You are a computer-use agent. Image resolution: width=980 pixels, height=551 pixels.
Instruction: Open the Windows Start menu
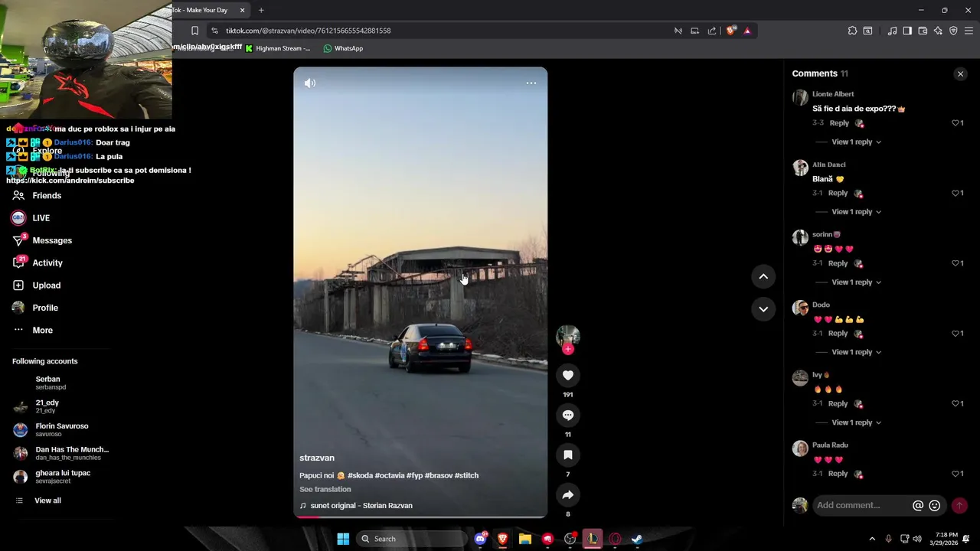[343, 539]
